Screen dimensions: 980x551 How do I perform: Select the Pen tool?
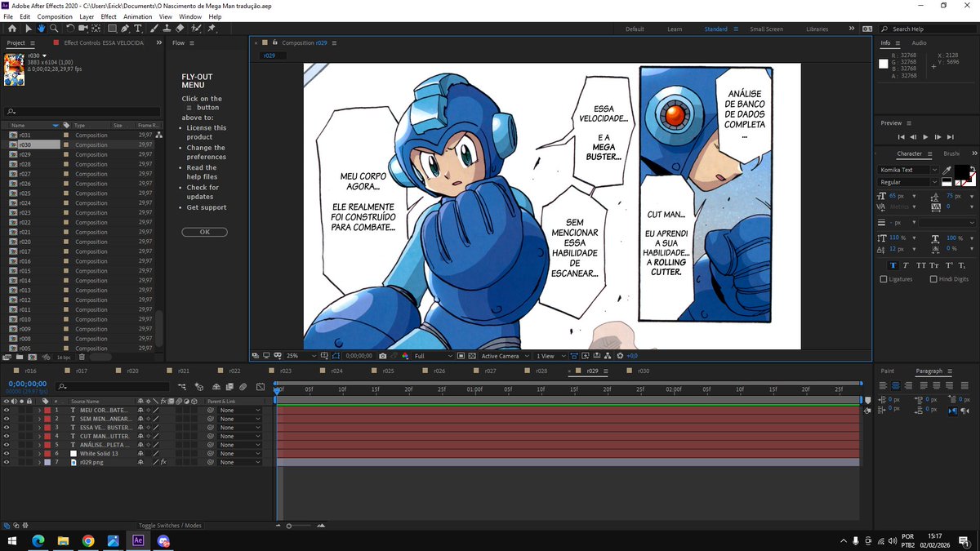(124, 29)
